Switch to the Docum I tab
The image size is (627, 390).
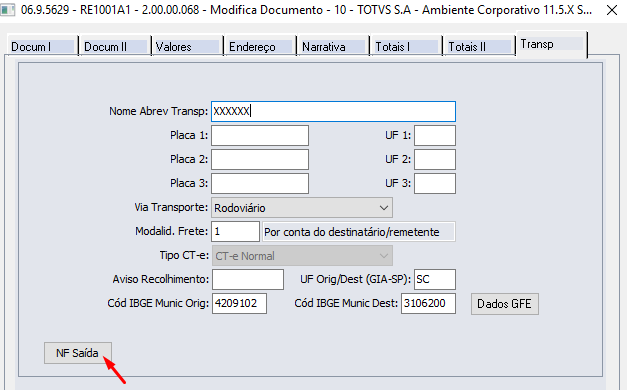pyautogui.click(x=42, y=46)
